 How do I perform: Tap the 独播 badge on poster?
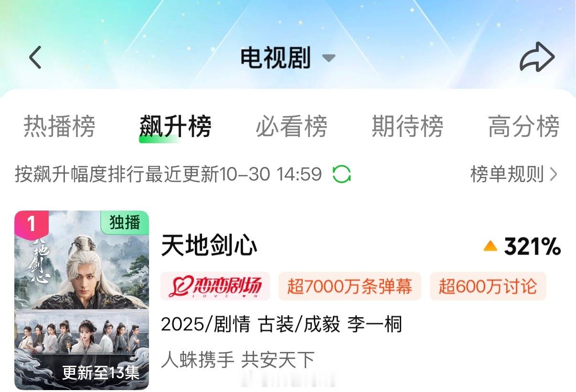[x=125, y=222]
